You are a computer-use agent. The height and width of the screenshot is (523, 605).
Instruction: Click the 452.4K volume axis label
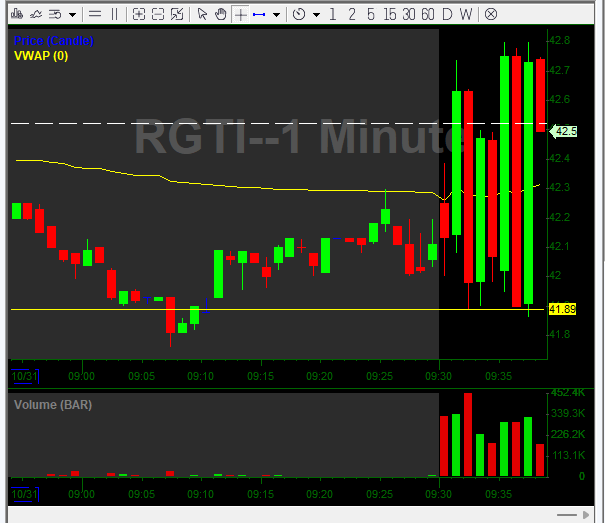[x=568, y=393]
